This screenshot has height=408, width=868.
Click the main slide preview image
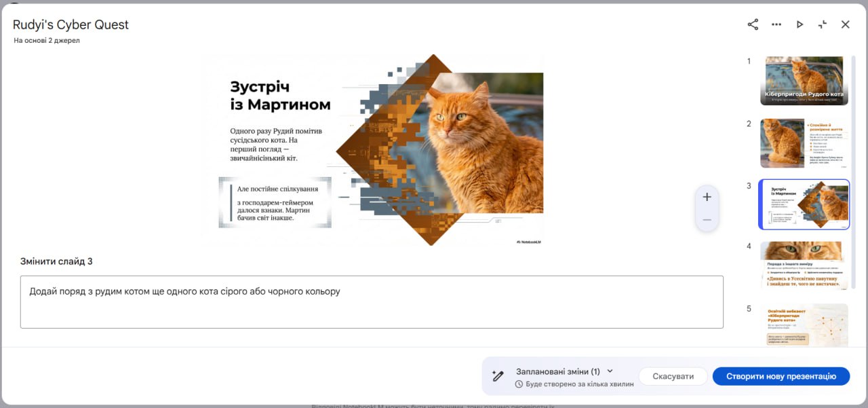click(x=372, y=150)
